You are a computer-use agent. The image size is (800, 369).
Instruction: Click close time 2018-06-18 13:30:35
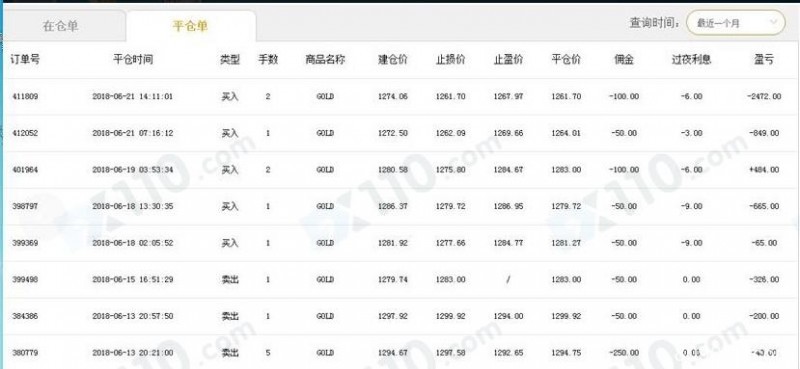[133, 206]
